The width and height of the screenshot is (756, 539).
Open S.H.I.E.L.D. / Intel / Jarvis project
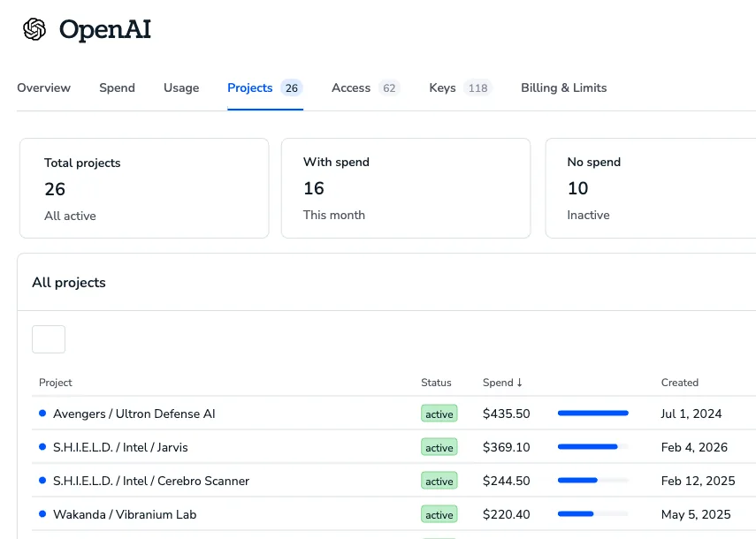tap(120, 447)
